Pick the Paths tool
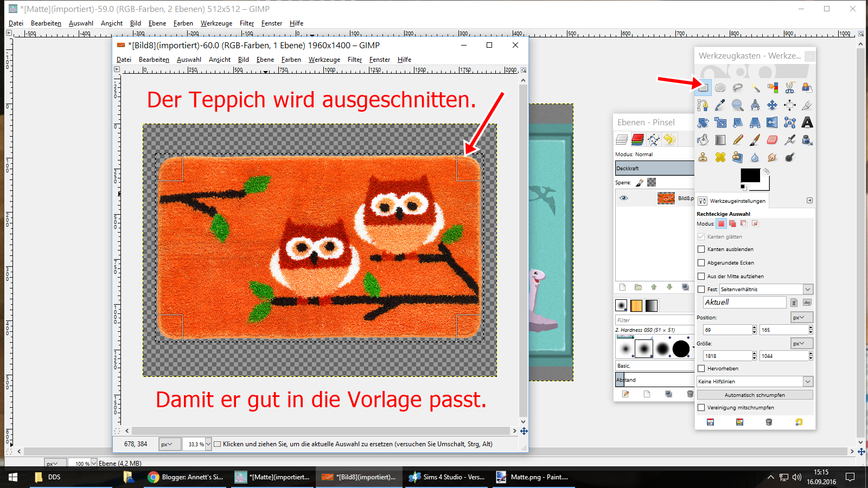 pos(703,105)
